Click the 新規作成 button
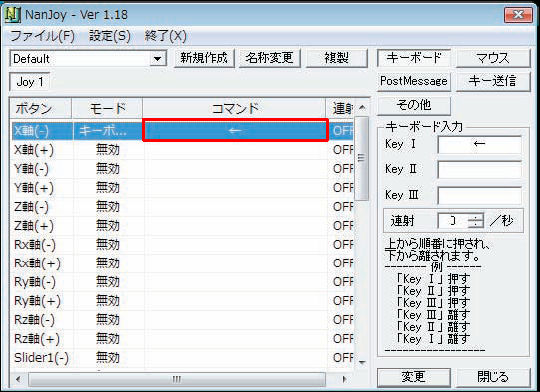 click(204, 58)
